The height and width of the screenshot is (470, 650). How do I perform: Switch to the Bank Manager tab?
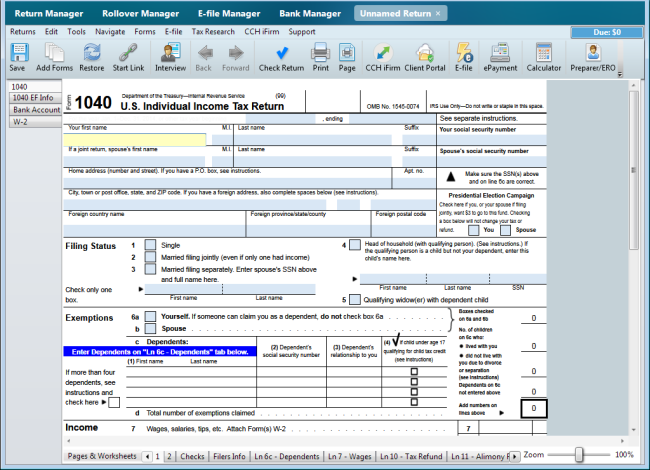[310, 14]
